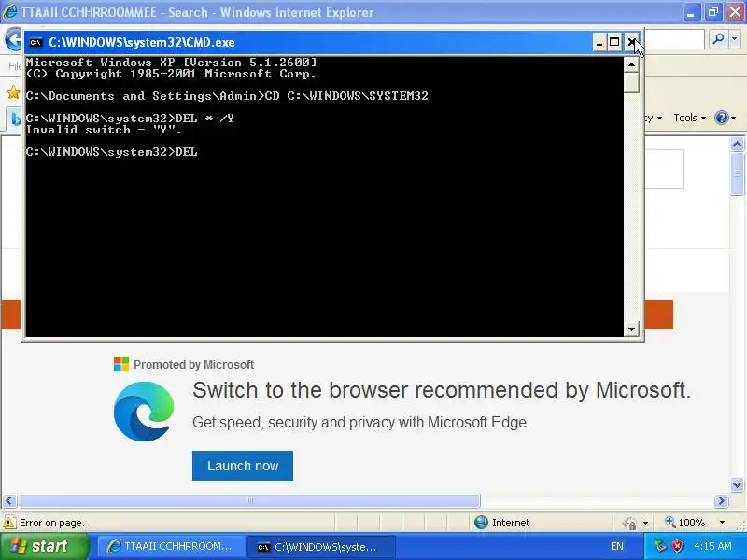Expand the Help dropdown arrow
The width and height of the screenshot is (747, 560).
click(x=734, y=119)
